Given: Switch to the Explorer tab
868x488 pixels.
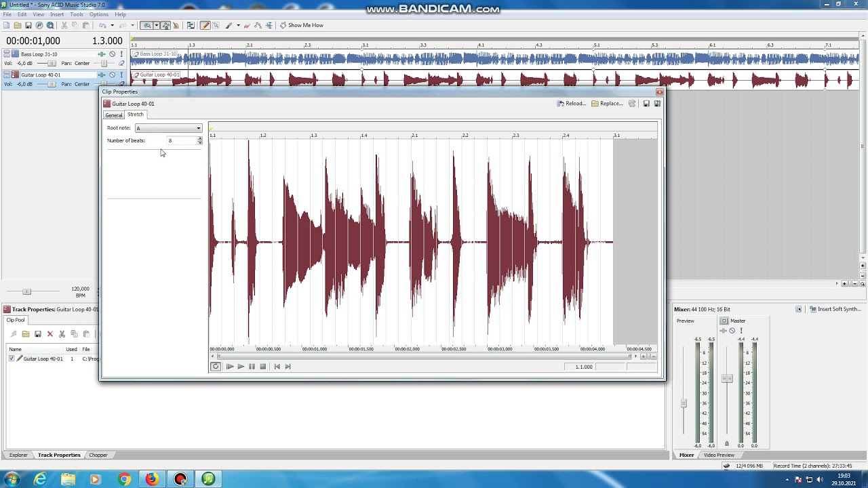Looking at the screenshot, I should [x=18, y=455].
